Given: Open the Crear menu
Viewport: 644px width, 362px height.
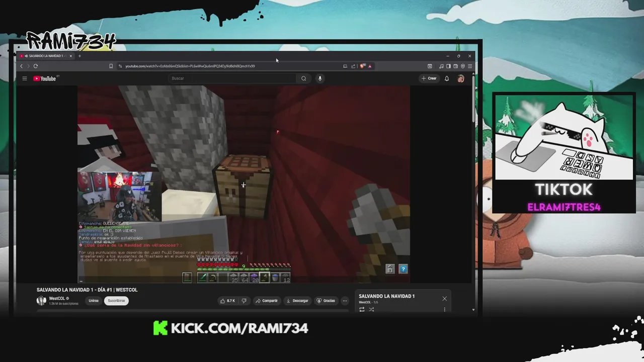Looking at the screenshot, I should click(429, 78).
